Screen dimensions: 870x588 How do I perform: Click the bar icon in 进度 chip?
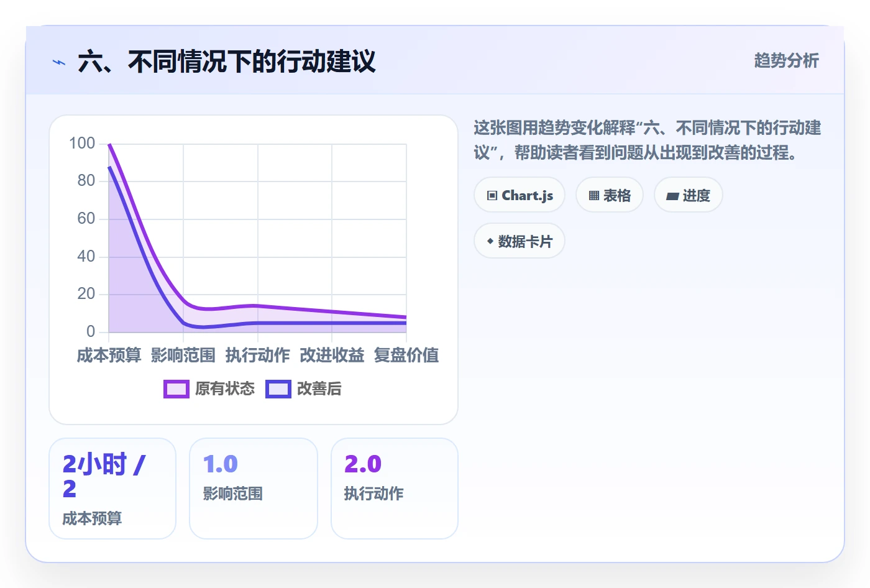tap(672, 196)
